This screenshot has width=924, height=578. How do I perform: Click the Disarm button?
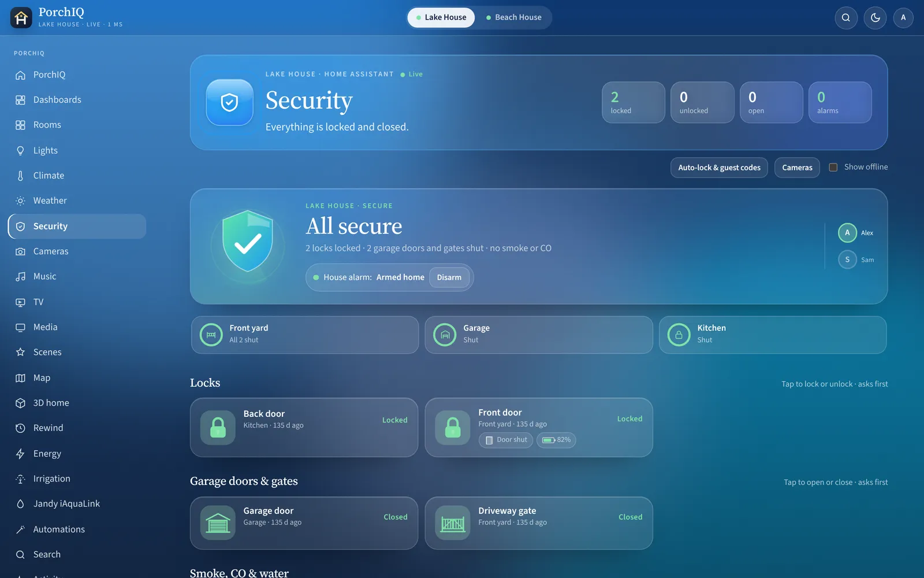tap(449, 277)
